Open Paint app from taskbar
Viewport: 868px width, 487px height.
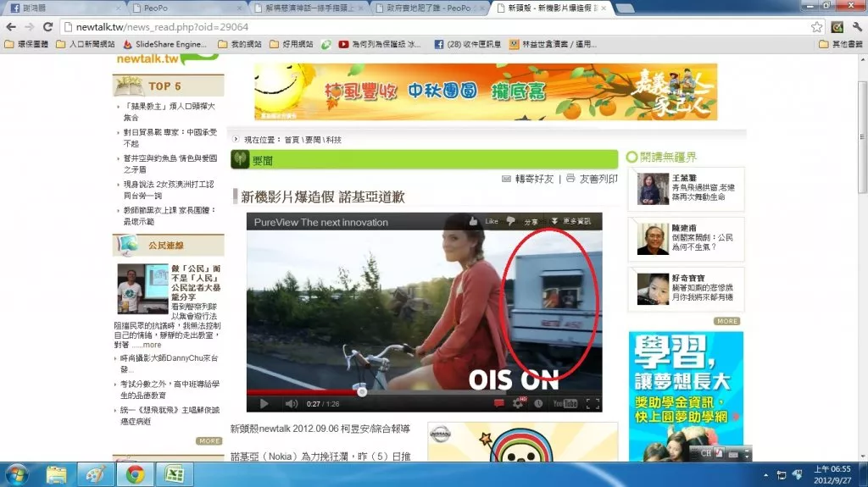click(x=95, y=475)
